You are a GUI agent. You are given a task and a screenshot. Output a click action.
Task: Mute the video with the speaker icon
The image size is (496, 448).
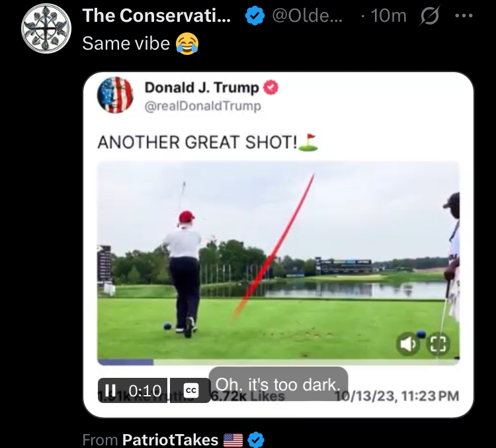pos(408,343)
